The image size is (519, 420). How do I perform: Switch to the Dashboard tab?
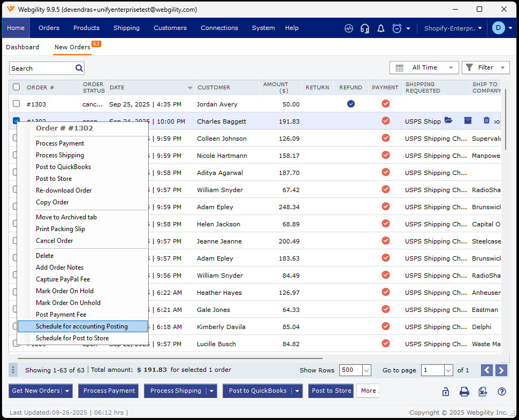pos(22,47)
